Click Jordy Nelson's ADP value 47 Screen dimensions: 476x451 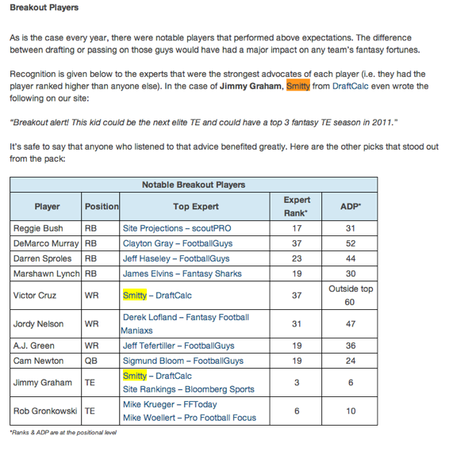tap(351, 324)
